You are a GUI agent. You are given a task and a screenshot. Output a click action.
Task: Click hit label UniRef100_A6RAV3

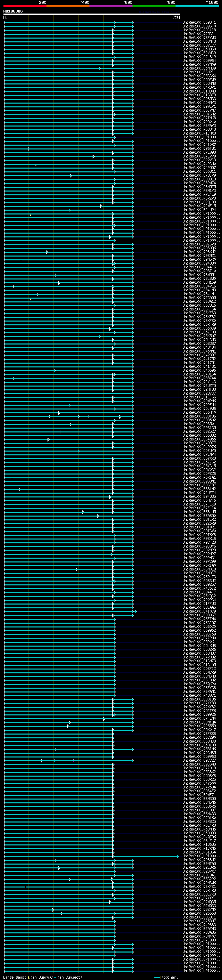click(199, 125)
